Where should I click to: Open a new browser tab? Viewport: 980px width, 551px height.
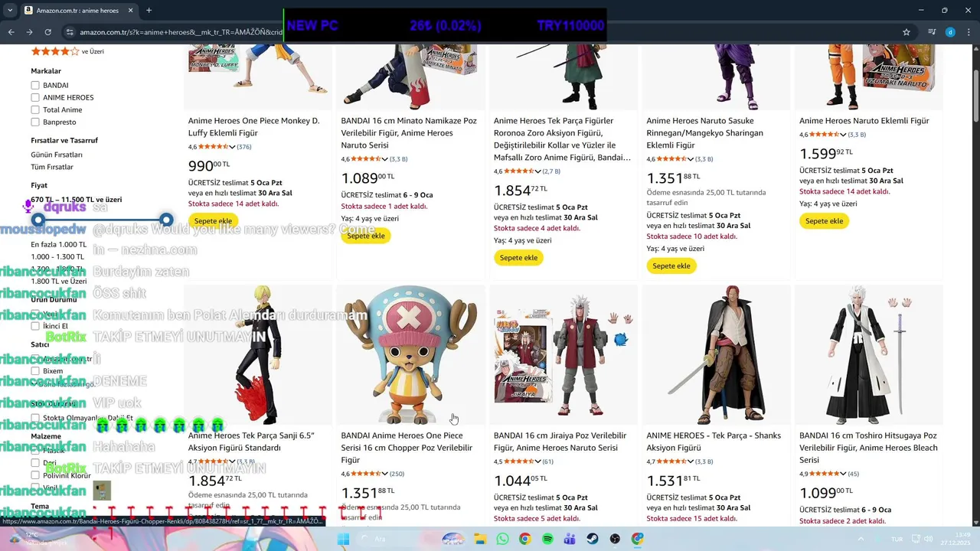(149, 11)
